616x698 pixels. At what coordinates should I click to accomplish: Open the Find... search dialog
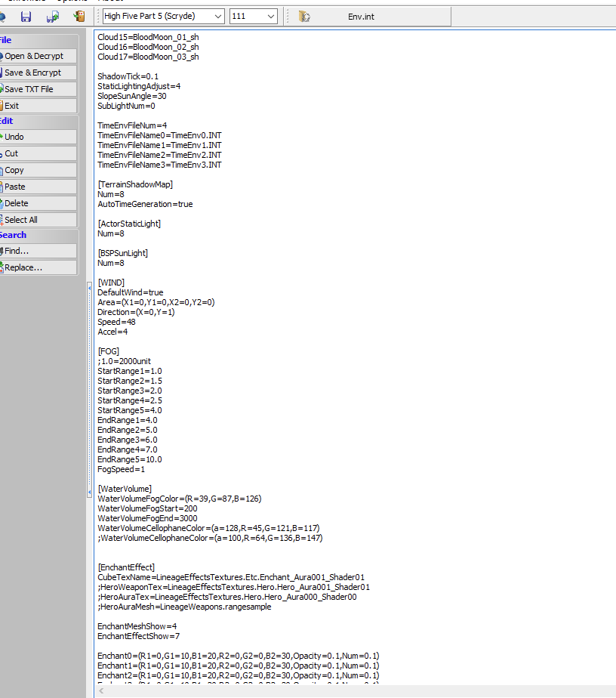38,251
